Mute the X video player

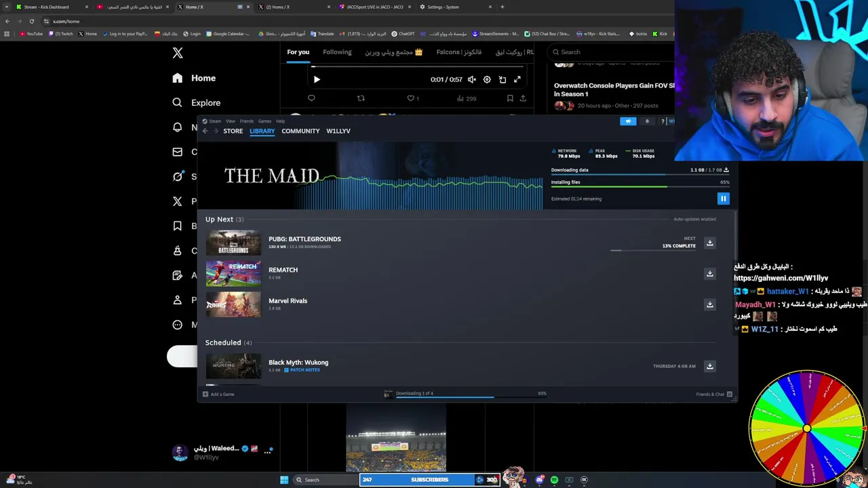point(472,79)
